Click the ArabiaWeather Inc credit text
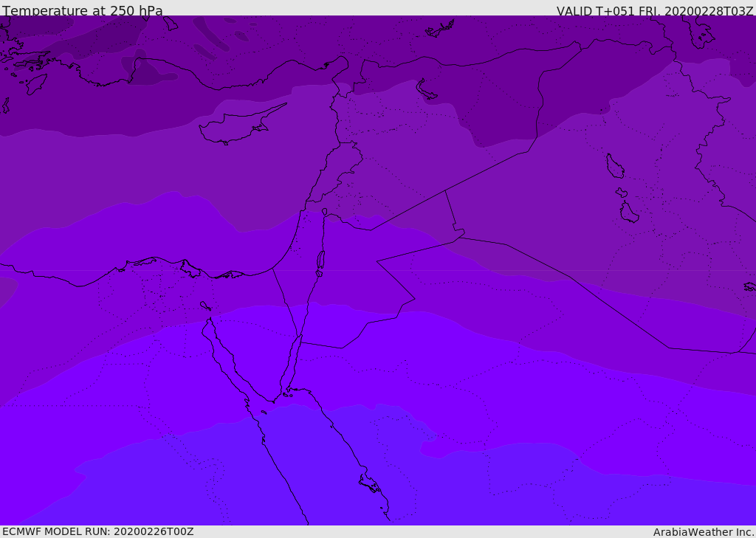This screenshot has width=756, height=538. (704, 532)
